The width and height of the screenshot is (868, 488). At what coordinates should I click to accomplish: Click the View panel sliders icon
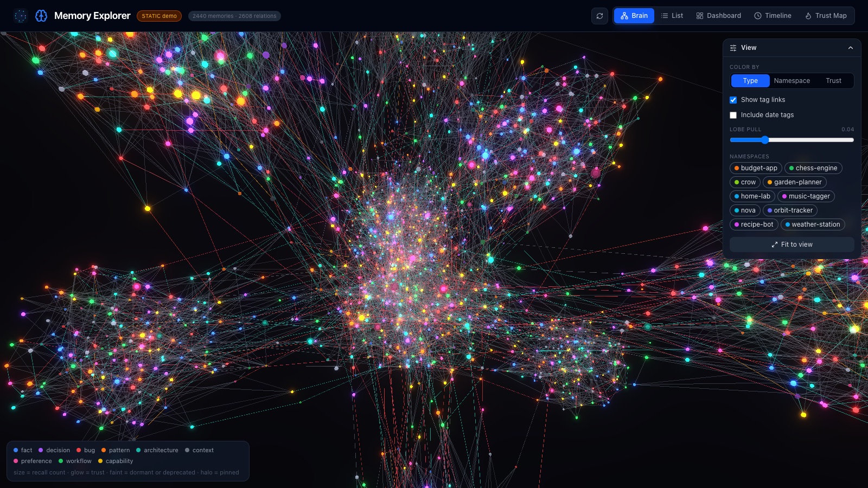[x=733, y=48]
